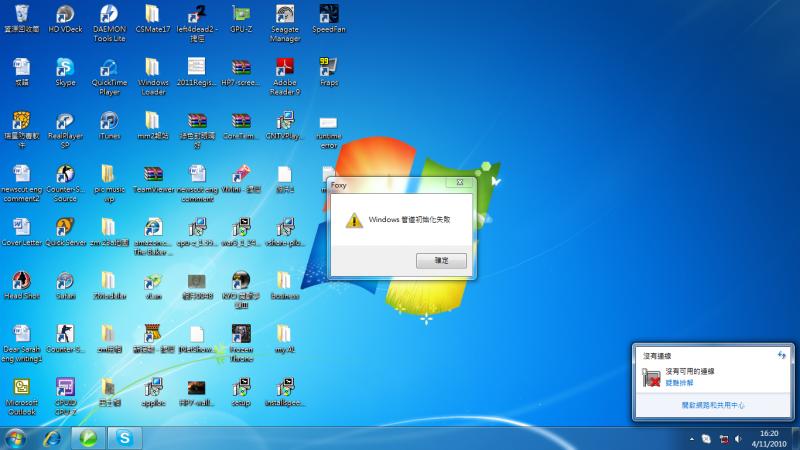Launch Safari desktop shortcut
The image size is (800, 450).
pos(65,286)
